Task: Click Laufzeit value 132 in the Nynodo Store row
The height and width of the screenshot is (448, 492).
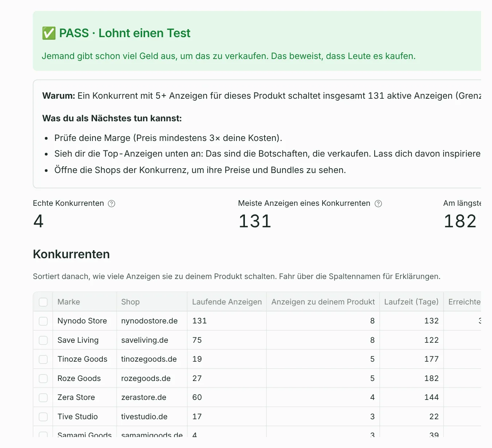Action: [432, 321]
